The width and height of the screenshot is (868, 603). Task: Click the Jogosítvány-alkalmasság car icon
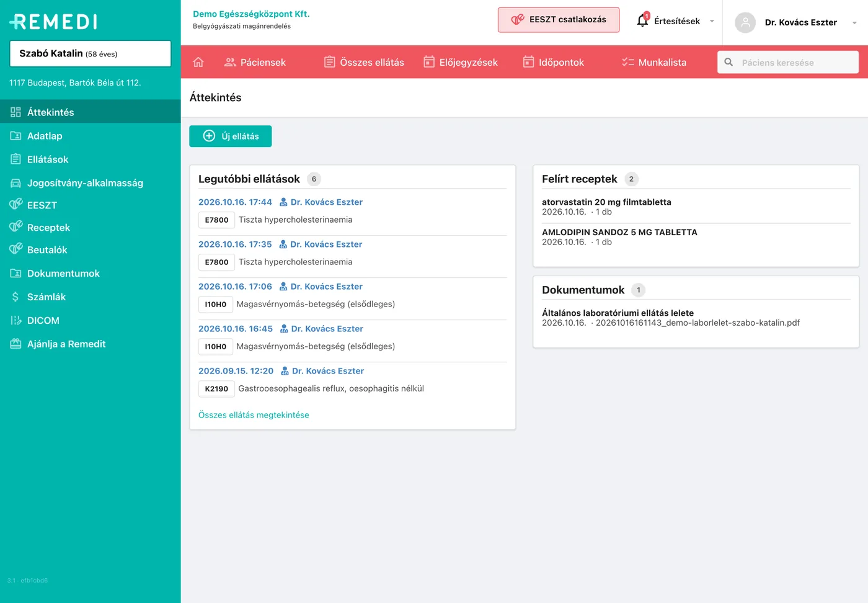click(x=15, y=183)
